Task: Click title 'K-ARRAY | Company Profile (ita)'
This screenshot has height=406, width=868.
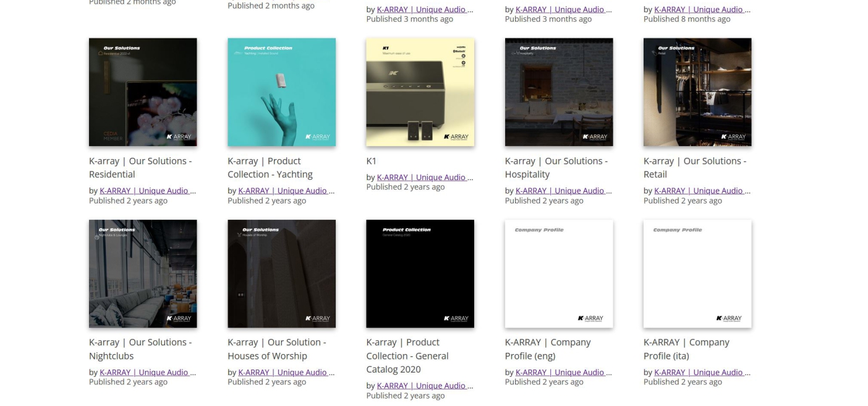Action: (686, 349)
